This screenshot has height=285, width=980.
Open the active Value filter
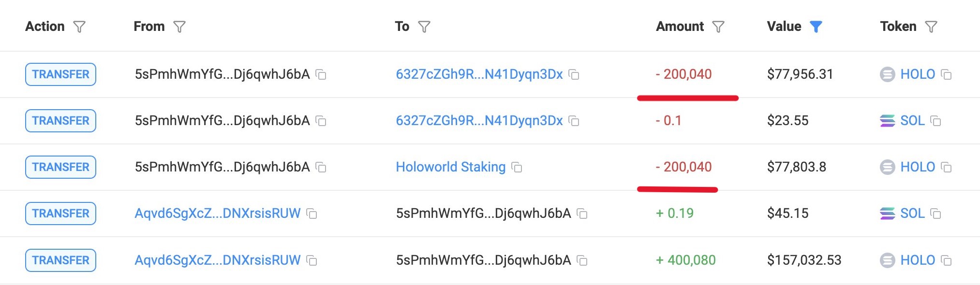(816, 27)
